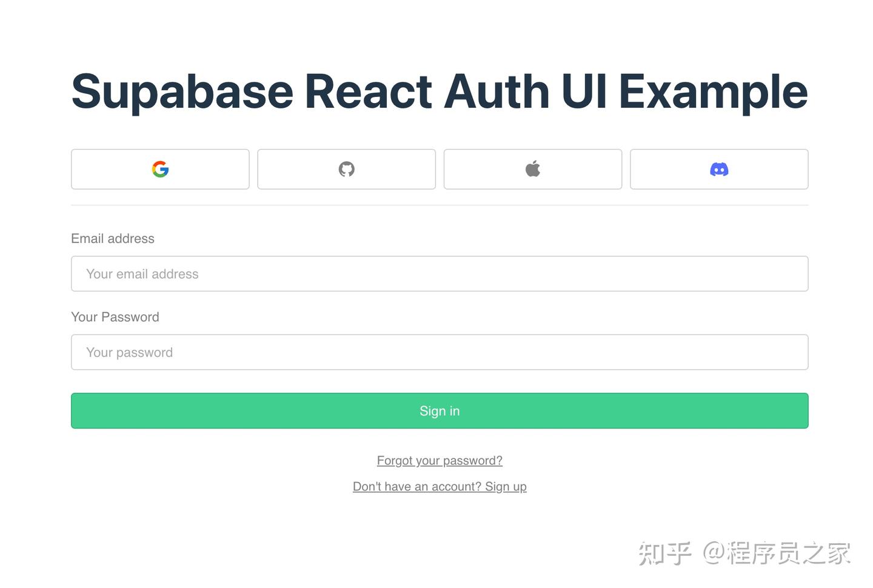
Task: Open the "Forgot your password?" link
Action: pos(440,461)
